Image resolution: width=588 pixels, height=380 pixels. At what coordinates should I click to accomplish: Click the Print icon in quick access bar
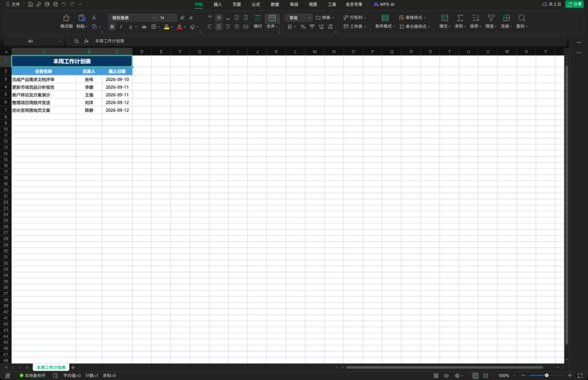click(47, 4)
